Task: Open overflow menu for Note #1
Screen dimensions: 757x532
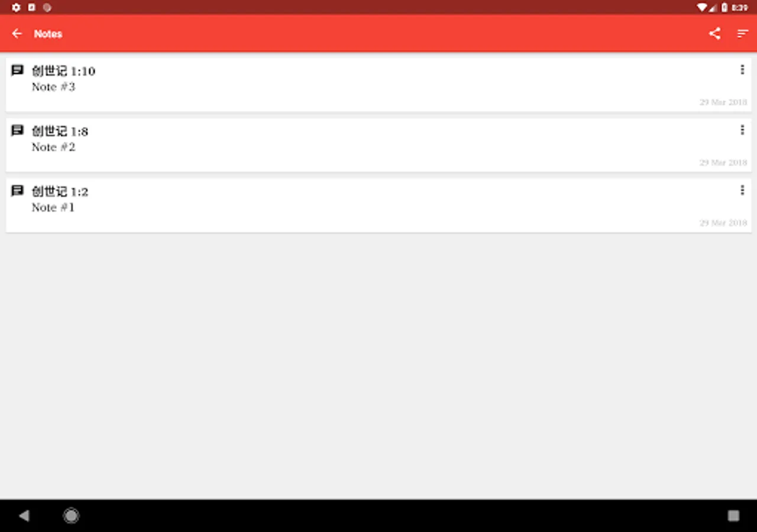Action: pyautogui.click(x=742, y=190)
